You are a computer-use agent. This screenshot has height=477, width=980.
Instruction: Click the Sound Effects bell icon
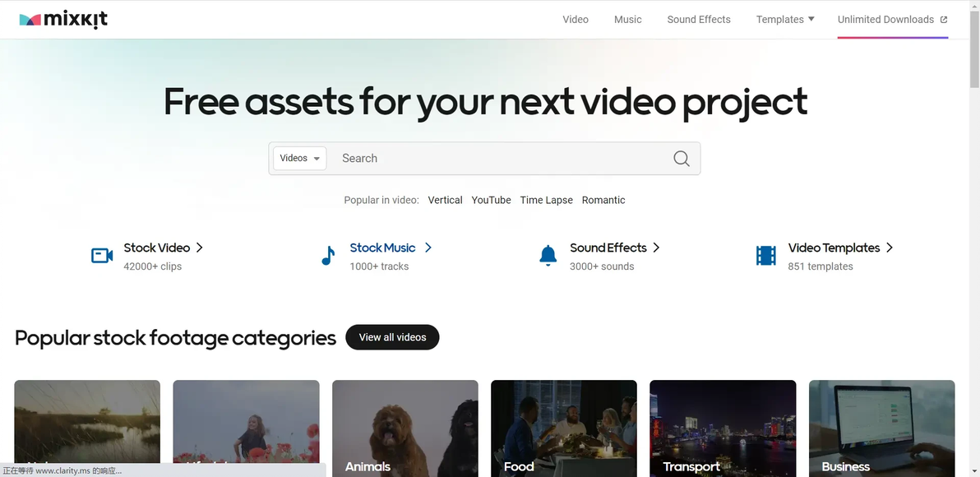coord(548,256)
